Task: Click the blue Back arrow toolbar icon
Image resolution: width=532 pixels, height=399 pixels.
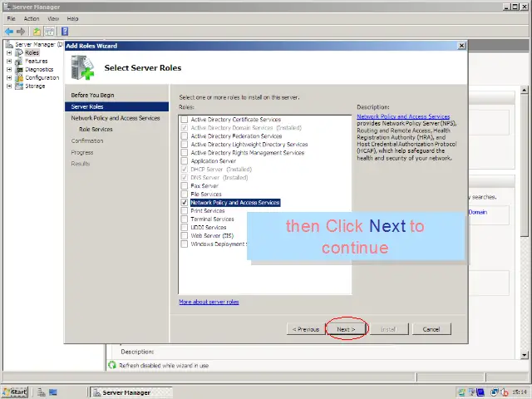Action: [x=9, y=32]
